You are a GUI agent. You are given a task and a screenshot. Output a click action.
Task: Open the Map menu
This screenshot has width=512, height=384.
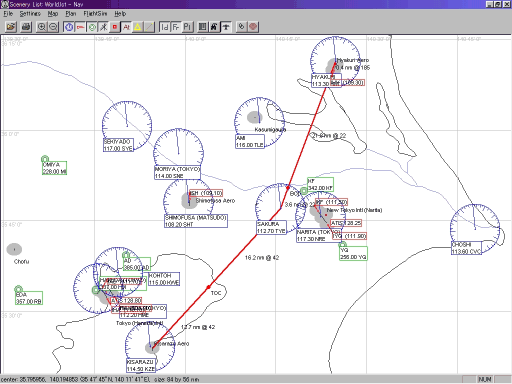click(53, 14)
